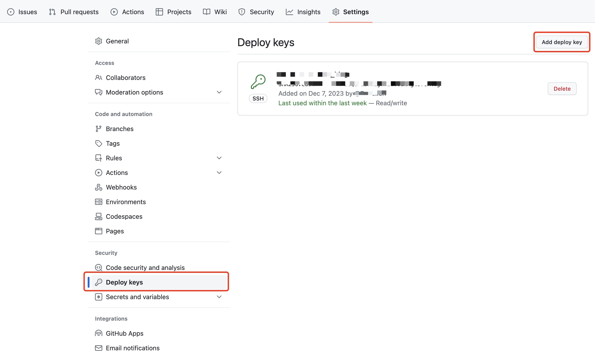Click the Code security and analysis icon
Viewport: 595px width, 364px height.
click(x=98, y=268)
